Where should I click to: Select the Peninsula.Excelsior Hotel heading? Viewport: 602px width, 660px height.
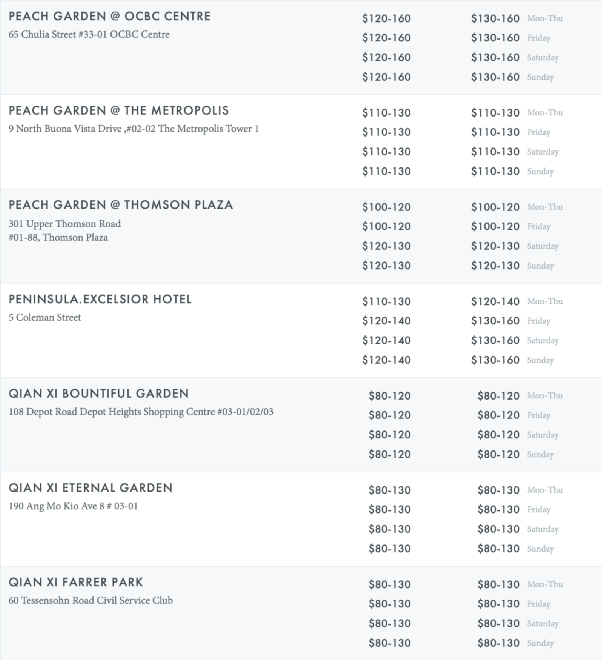coord(100,299)
